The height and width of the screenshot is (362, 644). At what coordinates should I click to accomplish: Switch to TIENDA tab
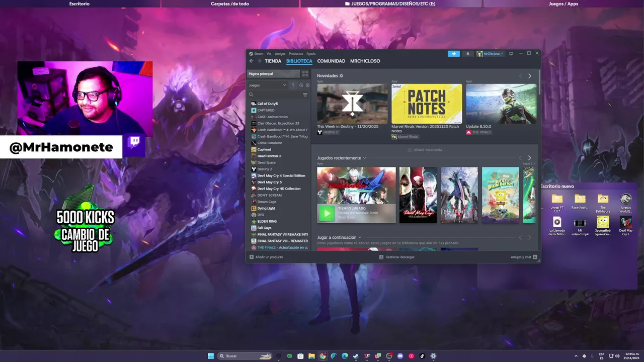(x=273, y=61)
